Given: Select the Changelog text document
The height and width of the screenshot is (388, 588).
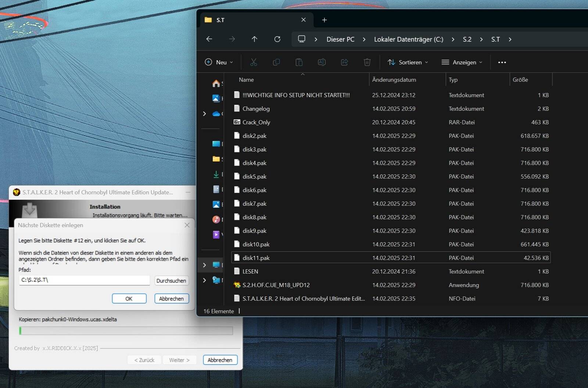Looking at the screenshot, I should click(x=391, y=108).
